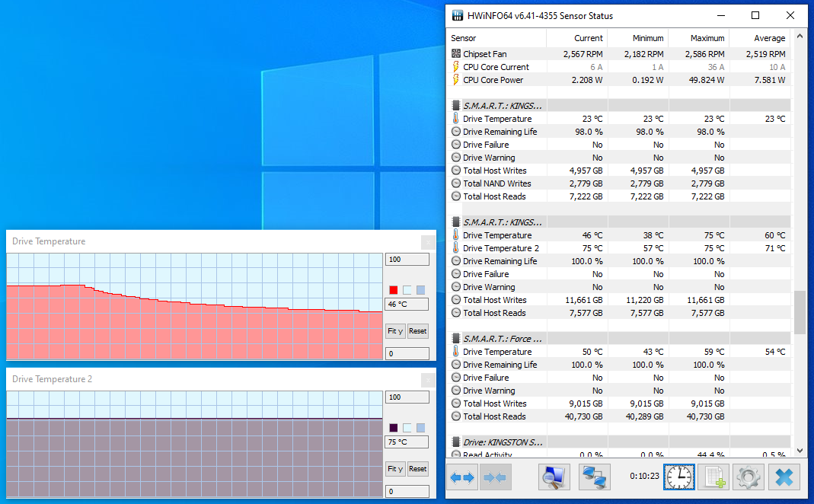814x504 pixels.
Task: Click Fit y in Drive Temperature graph
Action: click(x=395, y=330)
